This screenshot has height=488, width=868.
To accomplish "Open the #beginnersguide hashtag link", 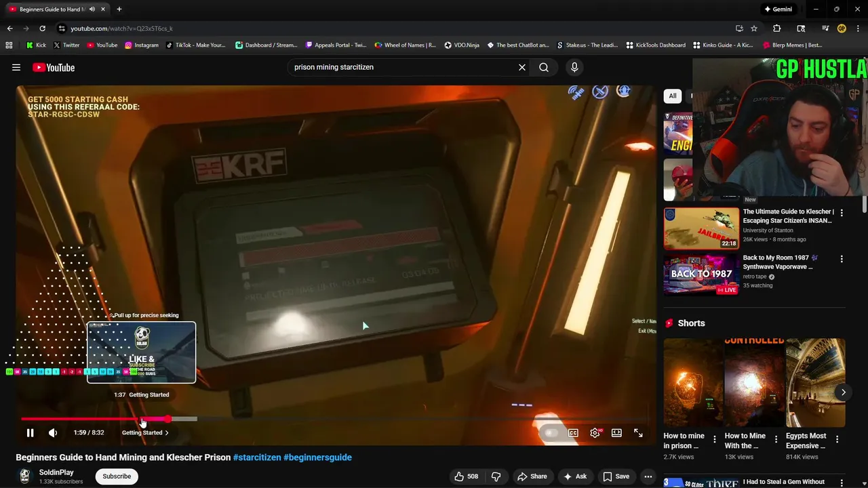I will [x=317, y=457].
